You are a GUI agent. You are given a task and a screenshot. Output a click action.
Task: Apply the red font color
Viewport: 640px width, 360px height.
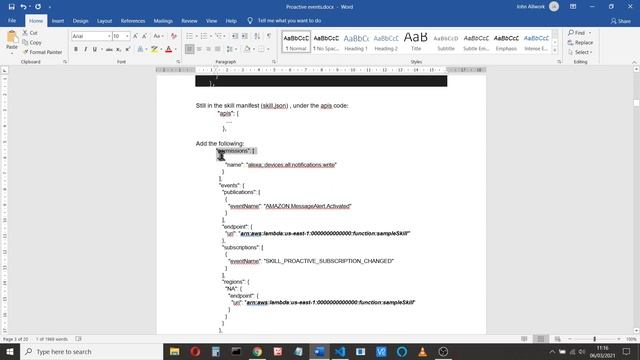(x=169, y=49)
